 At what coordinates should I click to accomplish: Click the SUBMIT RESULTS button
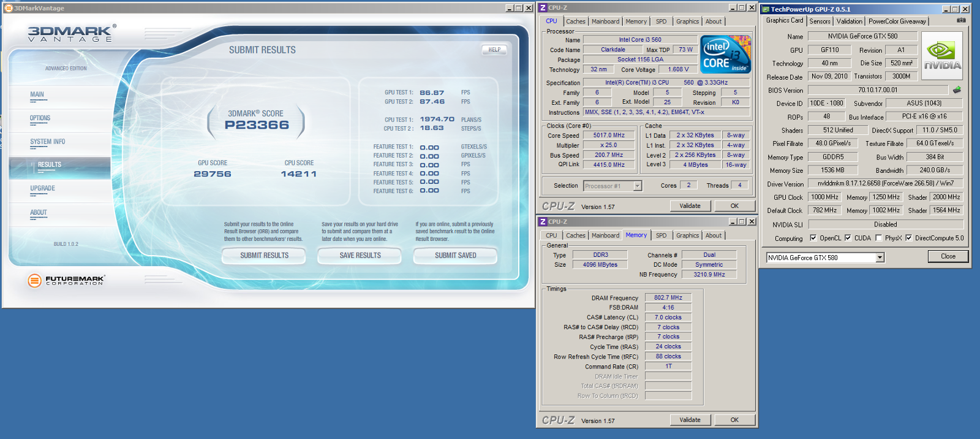point(264,256)
